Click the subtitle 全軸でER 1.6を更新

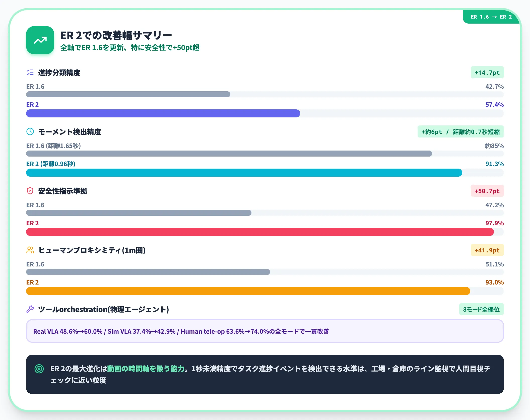pos(130,47)
